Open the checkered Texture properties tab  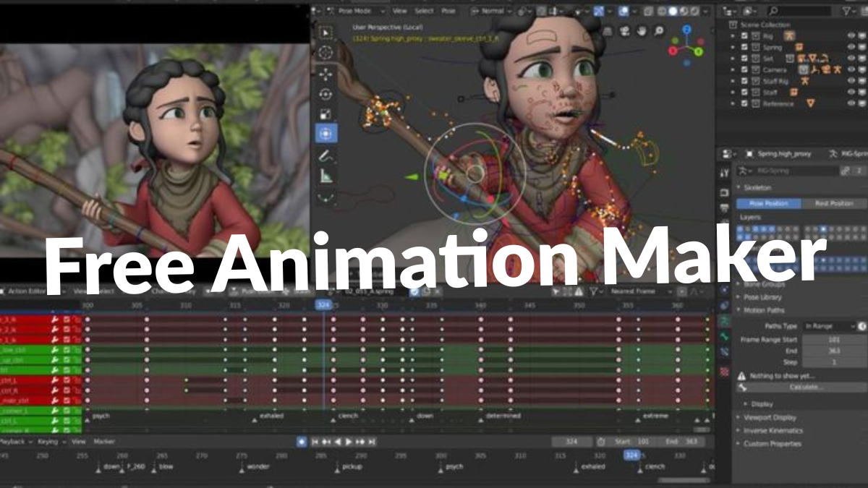tap(724, 372)
